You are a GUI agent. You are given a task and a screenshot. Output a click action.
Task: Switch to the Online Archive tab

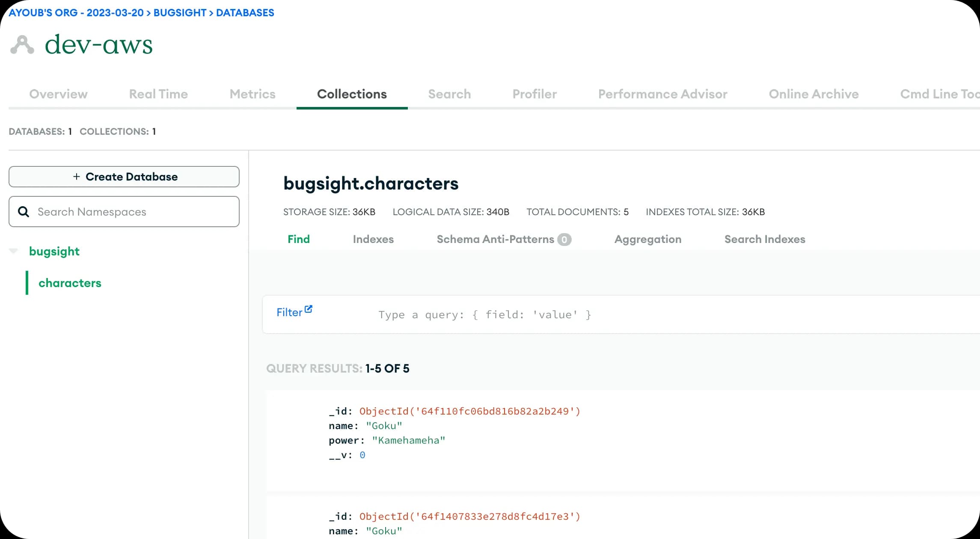tap(814, 94)
